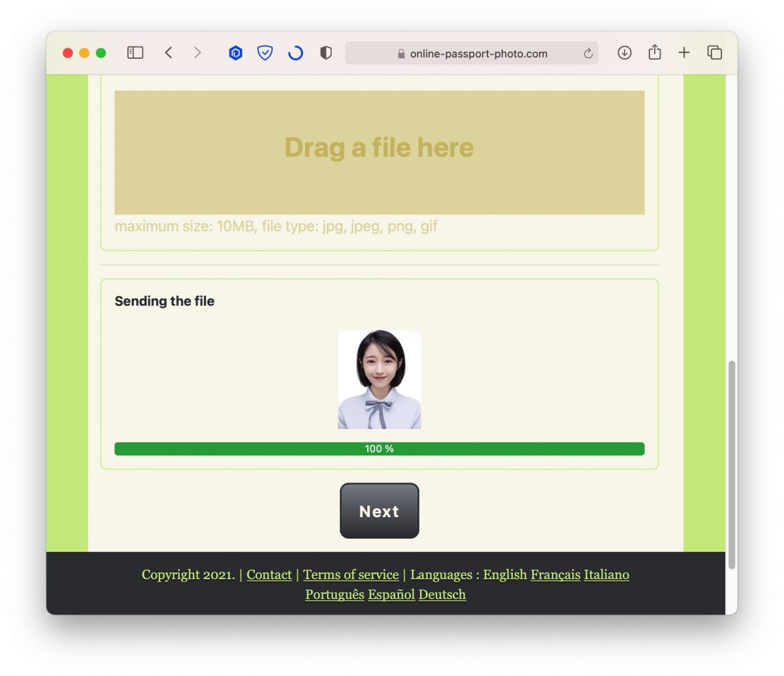Show downloads with the down-arrow icon
Screen dimensions: 784x676
pyautogui.click(x=625, y=53)
